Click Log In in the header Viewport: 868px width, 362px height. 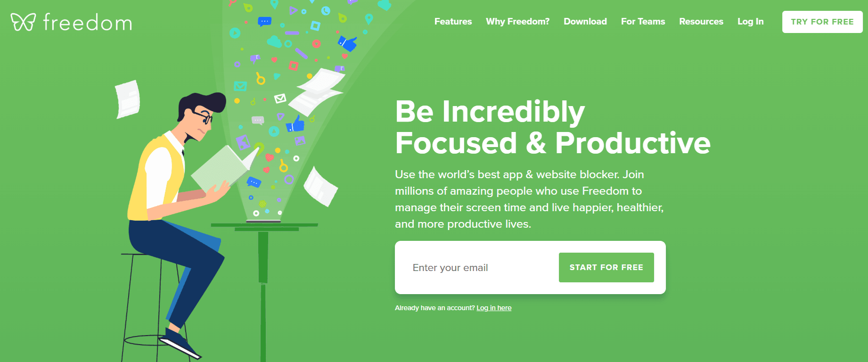point(750,22)
